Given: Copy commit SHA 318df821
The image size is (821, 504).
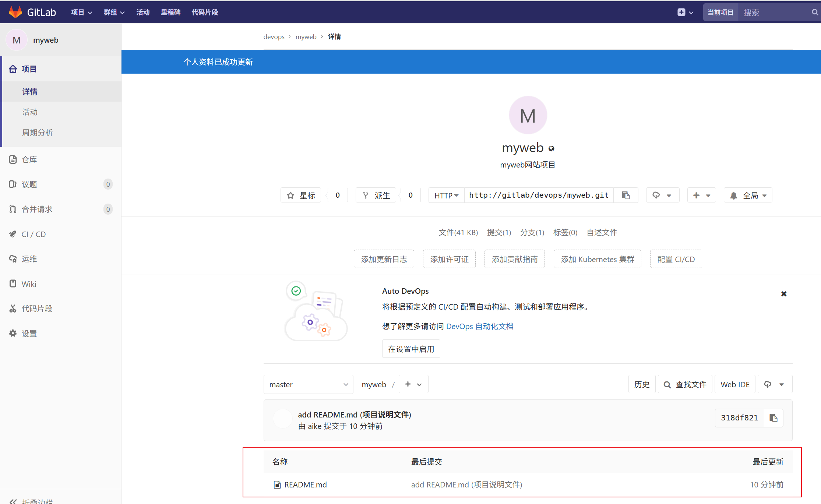Looking at the screenshot, I should pyautogui.click(x=773, y=418).
